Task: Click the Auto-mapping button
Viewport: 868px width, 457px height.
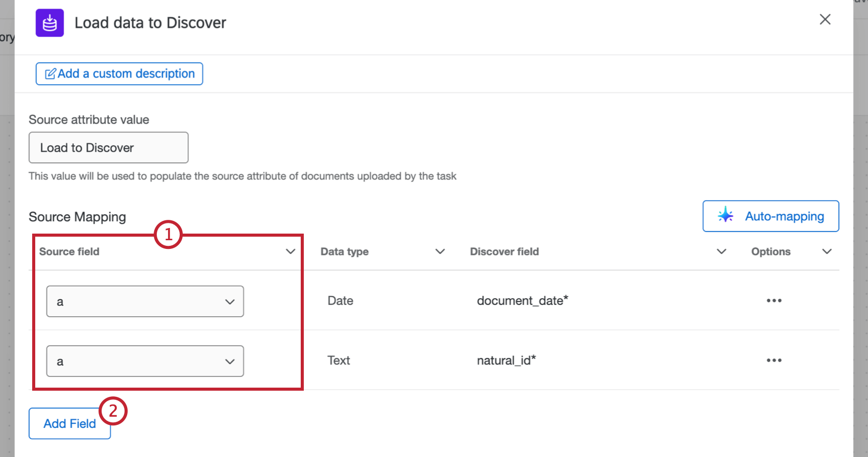Action: [x=770, y=216]
